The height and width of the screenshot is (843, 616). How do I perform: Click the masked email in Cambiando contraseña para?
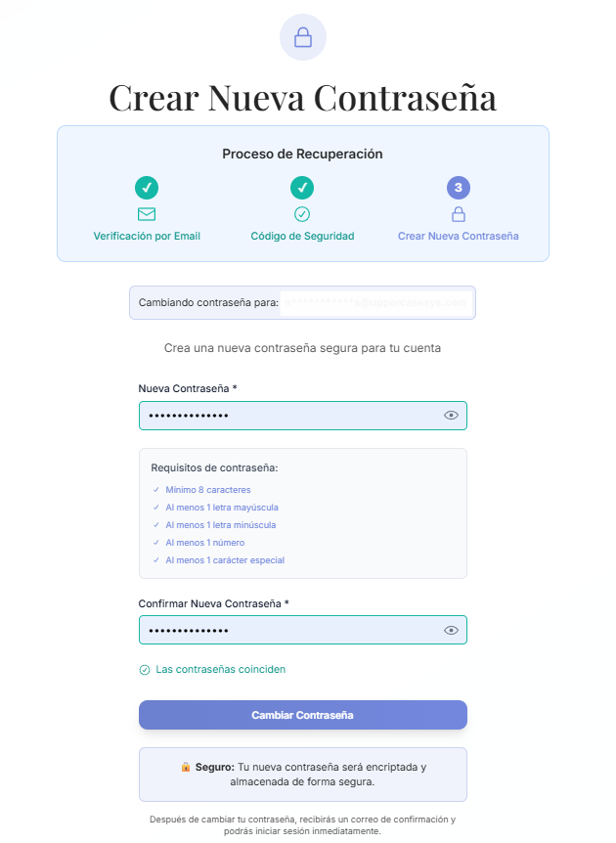pyautogui.click(x=374, y=303)
